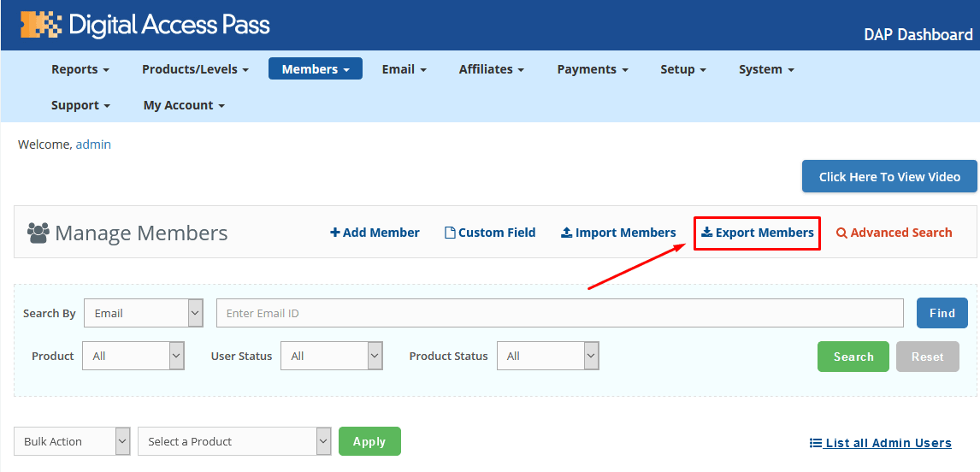Open the Support menu
This screenshot has width=980, height=472.
(x=80, y=106)
